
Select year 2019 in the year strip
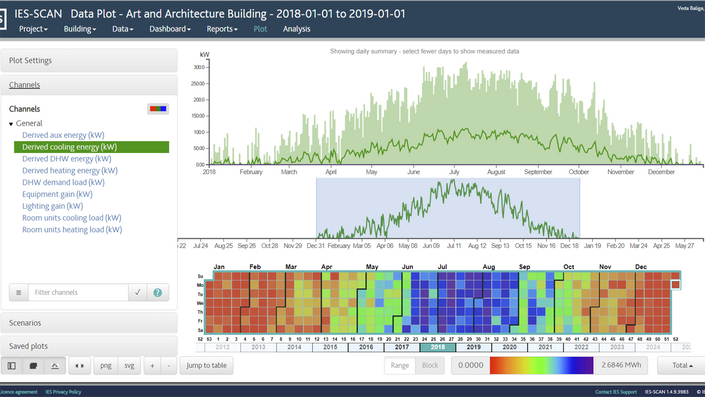click(473, 347)
